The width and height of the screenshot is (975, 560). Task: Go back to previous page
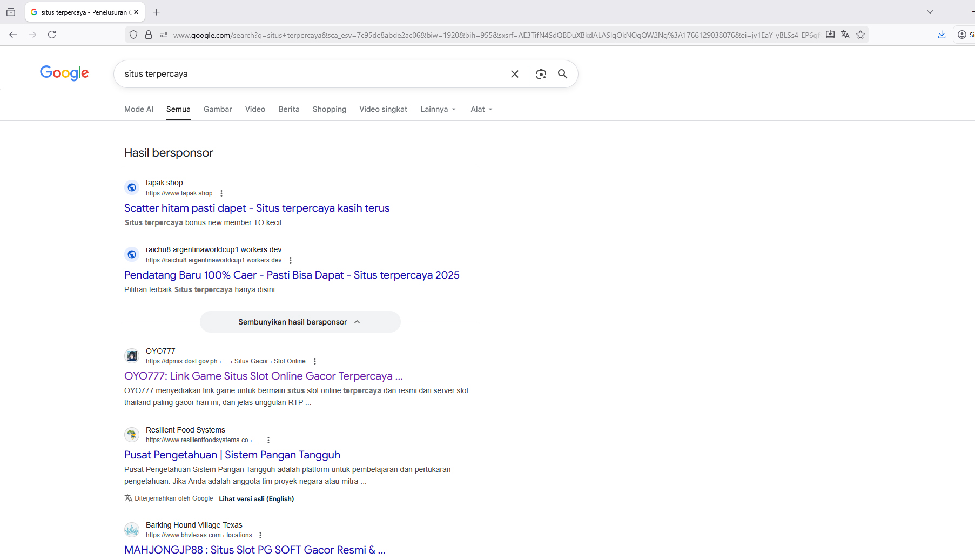click(x=13, y=35)
